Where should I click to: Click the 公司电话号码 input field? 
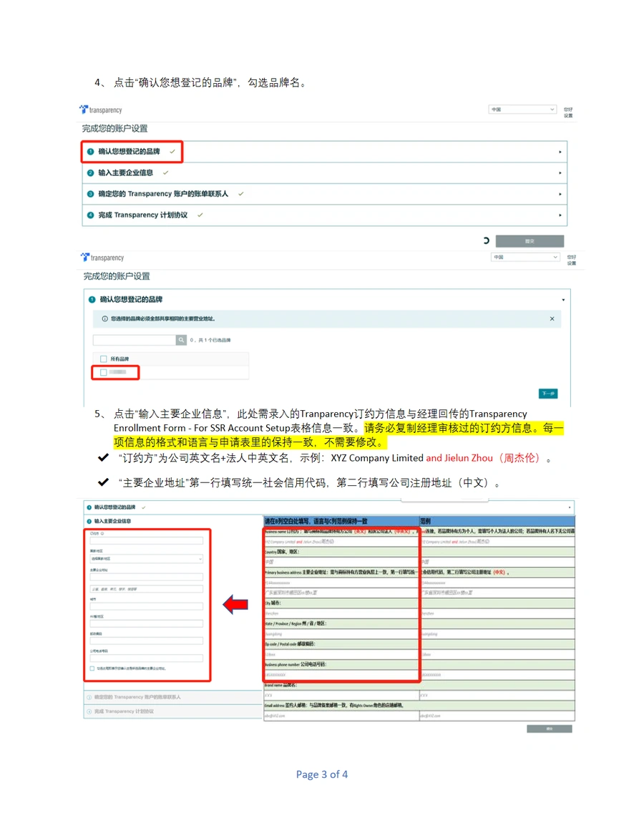coord(147,658)
